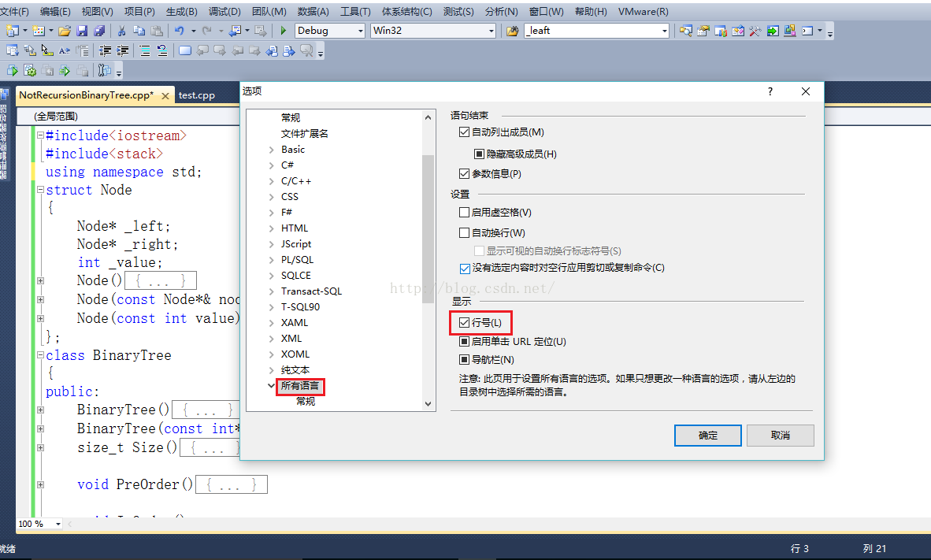Uncheck 自动列出成员(M) checkbox
The width and height of the screenshot is (931, 560).
click(464, 132)
